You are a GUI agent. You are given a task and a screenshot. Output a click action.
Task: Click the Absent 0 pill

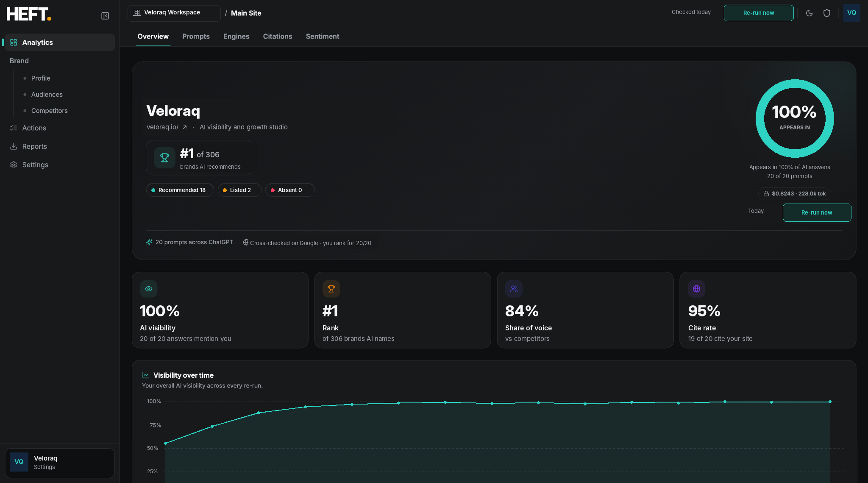click(x=290, y=190)
